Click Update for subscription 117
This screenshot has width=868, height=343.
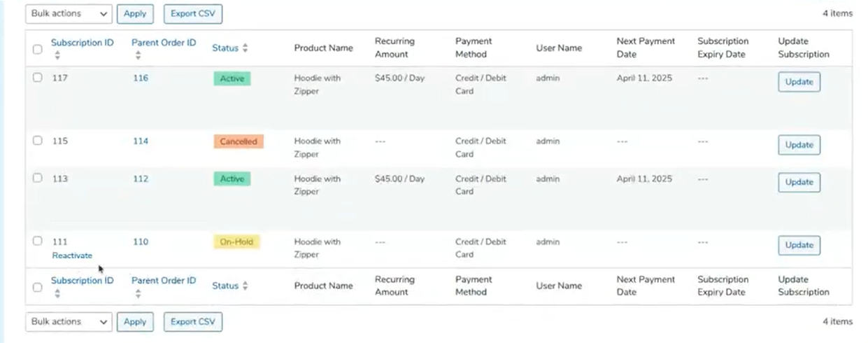[799, 82]
